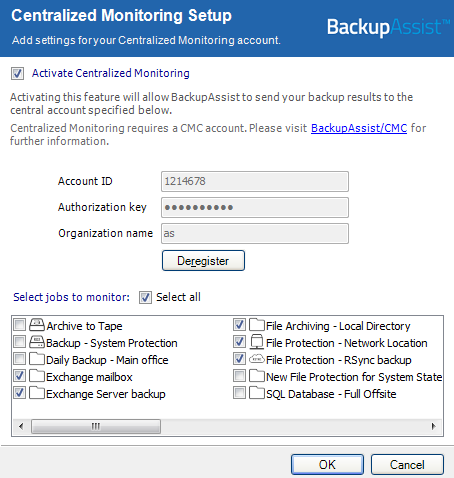This screenshot has width=454, height=478.
Task: Toggle the Select all checkbox
Action: (x=145, y=297)
